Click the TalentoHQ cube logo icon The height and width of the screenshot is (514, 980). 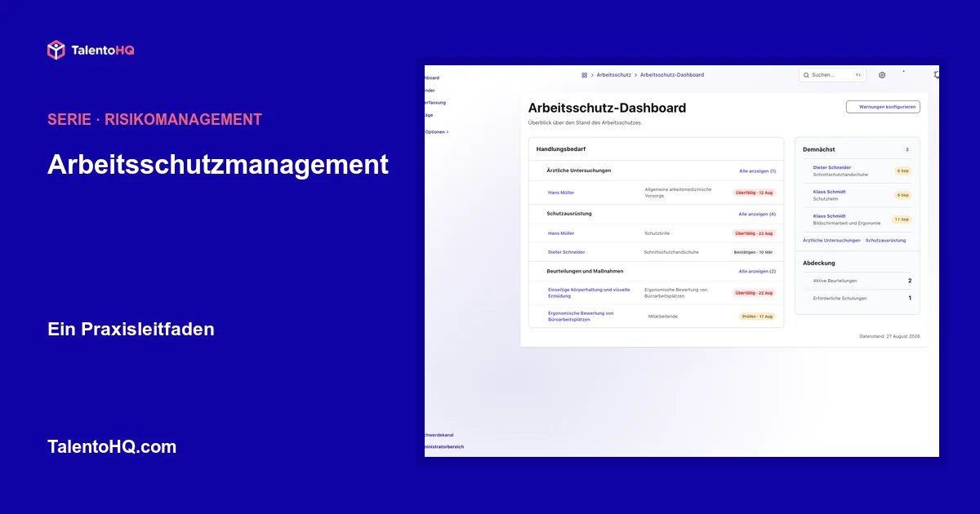pos(56,50)
